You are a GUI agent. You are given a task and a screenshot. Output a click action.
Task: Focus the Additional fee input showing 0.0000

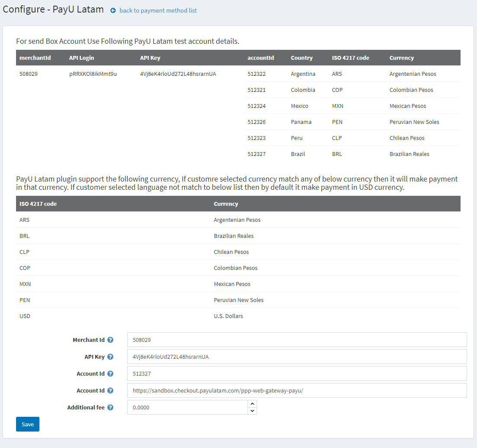click(187, 408)
